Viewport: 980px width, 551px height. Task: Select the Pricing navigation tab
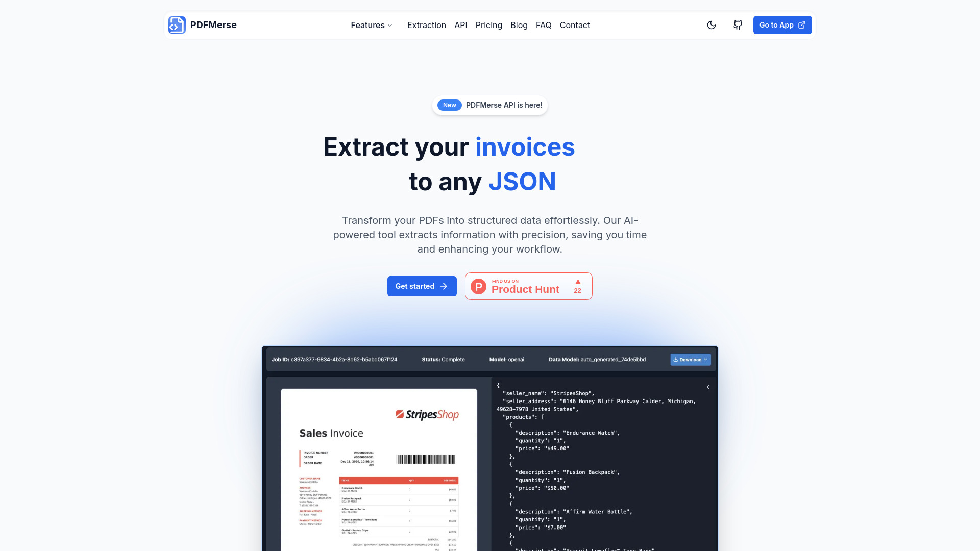[x=488, y=25]
